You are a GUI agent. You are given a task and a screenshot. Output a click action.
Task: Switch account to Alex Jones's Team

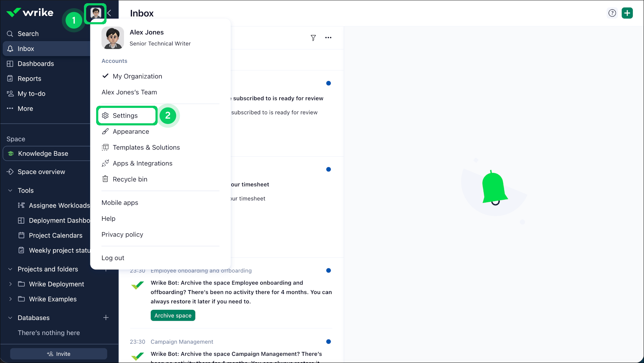(129, 92)
